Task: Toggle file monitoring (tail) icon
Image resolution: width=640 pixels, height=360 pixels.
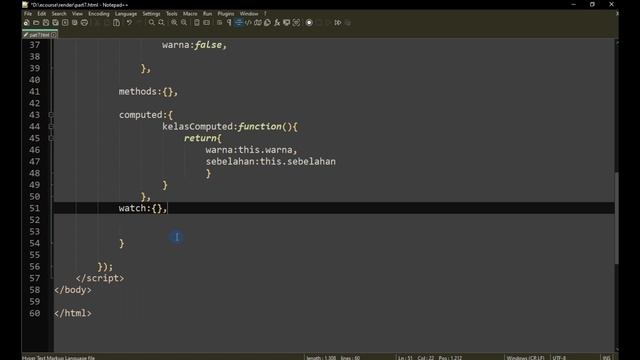Action: pyautogui.click(x=296, y=23)
